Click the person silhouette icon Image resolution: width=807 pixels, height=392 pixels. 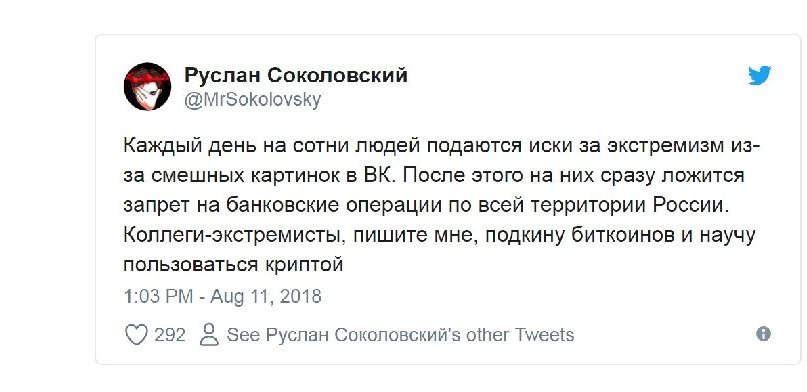tap(209, 334)
